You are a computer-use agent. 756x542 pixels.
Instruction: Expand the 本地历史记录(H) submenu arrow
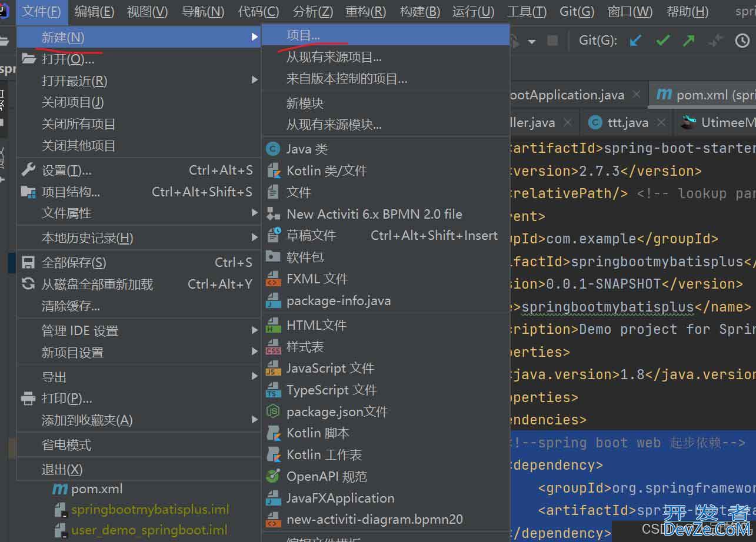(x=254, y=237)
